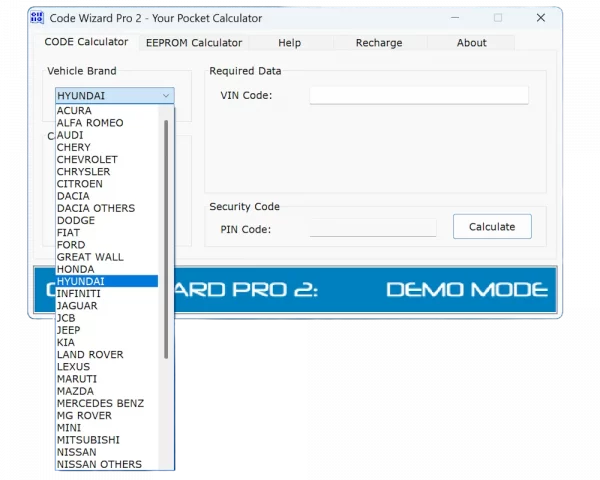Open the Help tab
The height and width of the screenshot is (480, 600).
(x=289, y=43)
